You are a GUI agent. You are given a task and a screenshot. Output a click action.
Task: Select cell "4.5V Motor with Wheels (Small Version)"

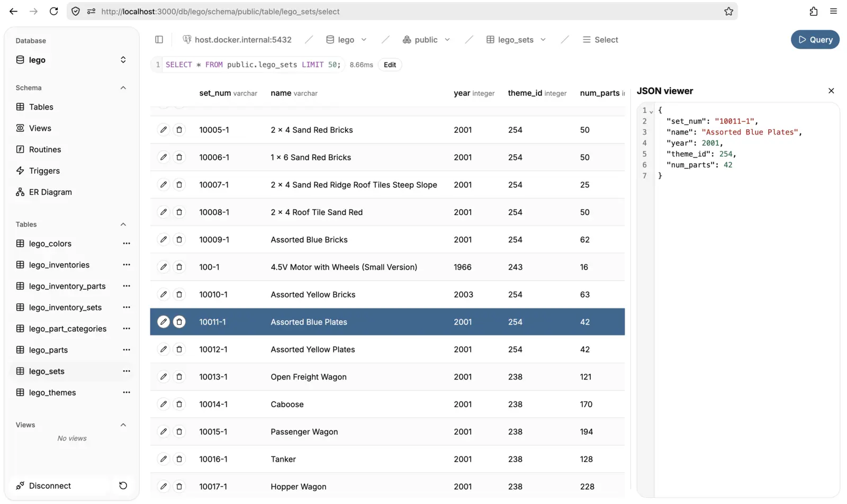click(344, 267)
